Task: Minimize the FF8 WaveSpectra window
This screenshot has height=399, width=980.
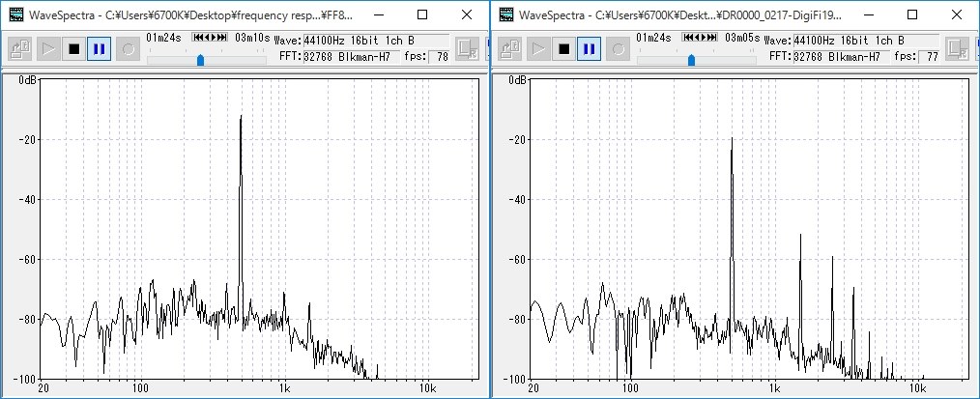Action: coord(379,14)
